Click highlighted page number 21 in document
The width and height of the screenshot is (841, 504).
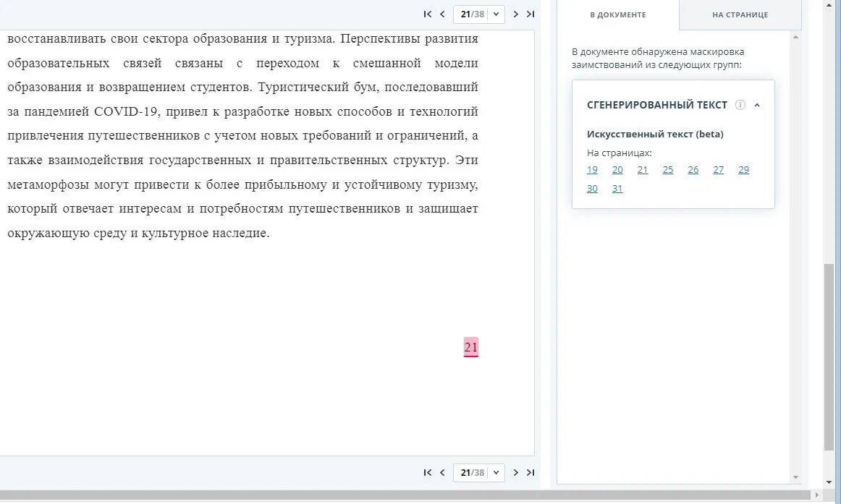point(471,347)
